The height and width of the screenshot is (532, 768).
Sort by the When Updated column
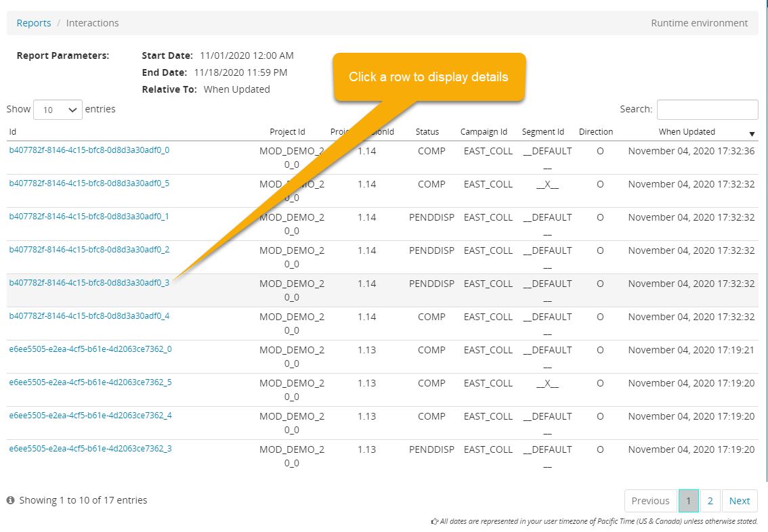[686, 132]
